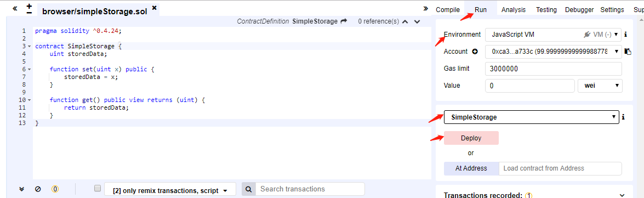Go to next reference down chevron

417,21
